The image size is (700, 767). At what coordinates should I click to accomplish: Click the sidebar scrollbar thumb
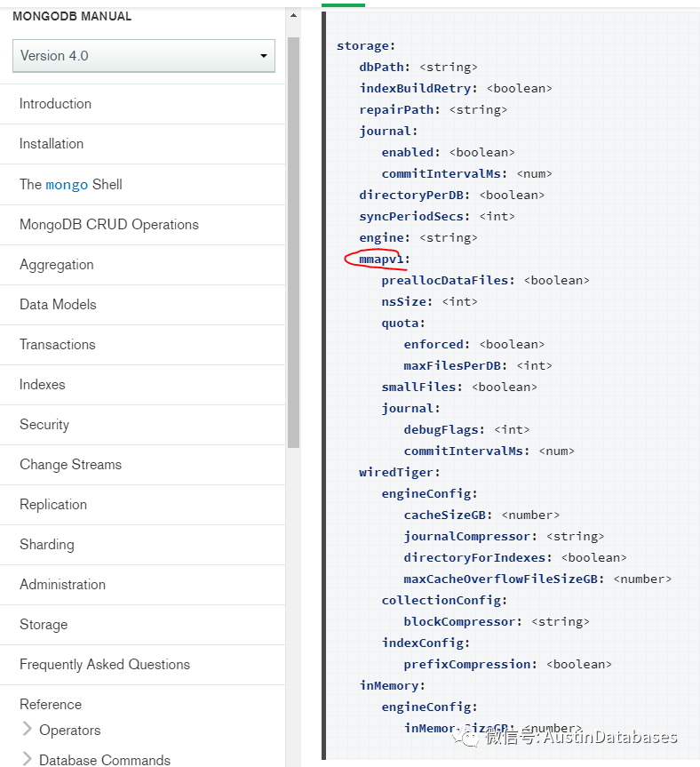(x=293, y=243)
